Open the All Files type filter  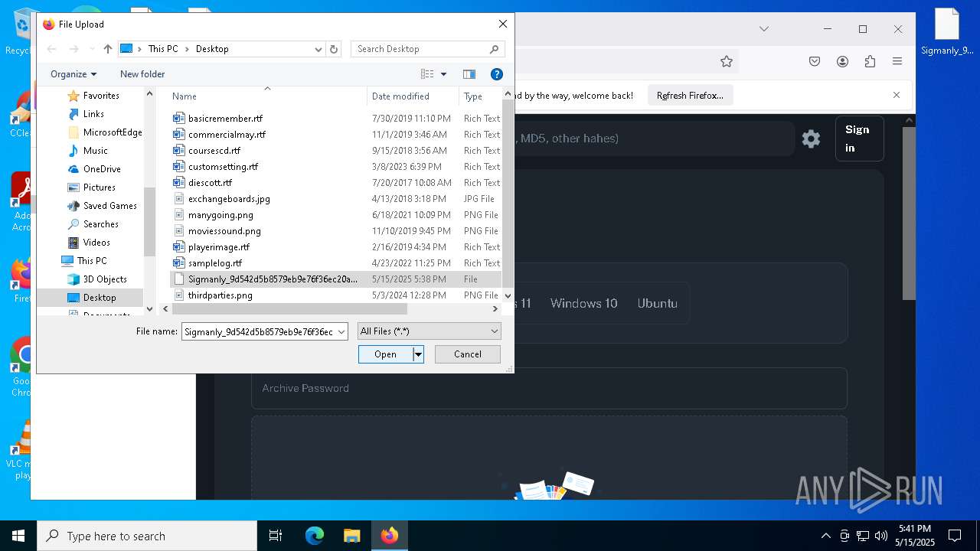429,331
